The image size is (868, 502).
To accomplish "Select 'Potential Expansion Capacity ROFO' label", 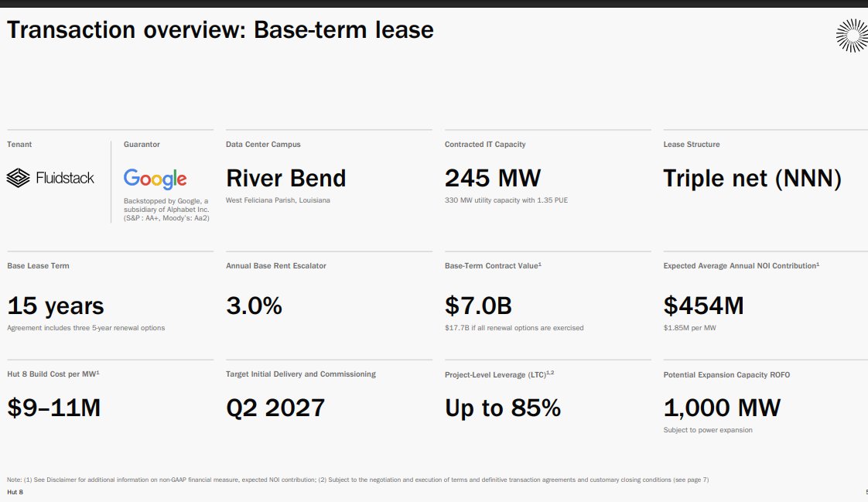I will (727, 374).
